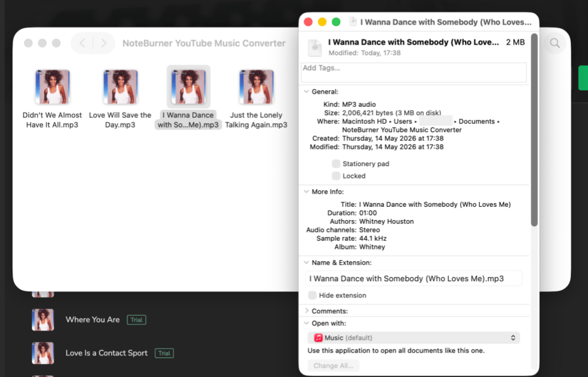The width and height of the screenshot is (588, 377).
Task: Collapse the General section
Action: pyautogui.click(x=306, y=92)
